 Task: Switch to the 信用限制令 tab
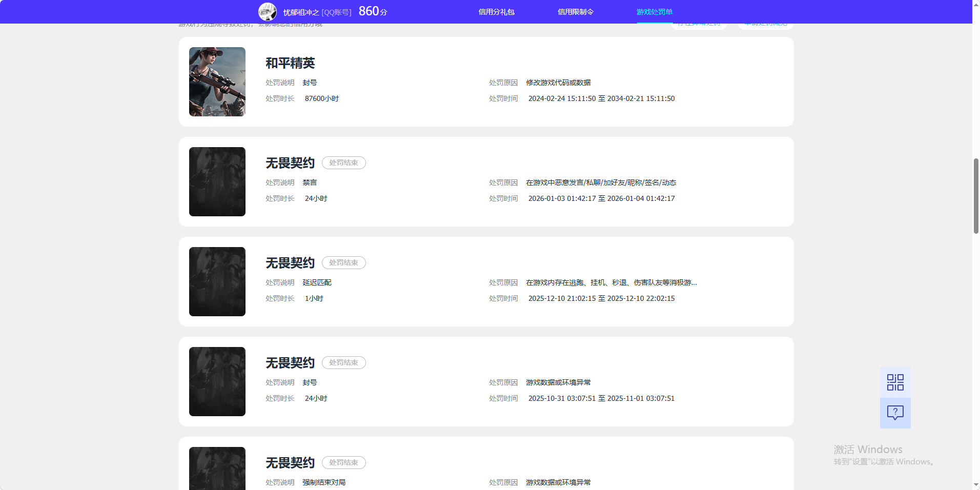coord(575,12)
